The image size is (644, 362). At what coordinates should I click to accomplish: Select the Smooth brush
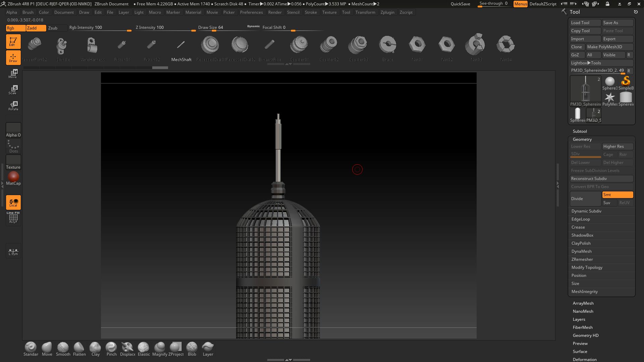pyautogui.click(x=63, y=349)
